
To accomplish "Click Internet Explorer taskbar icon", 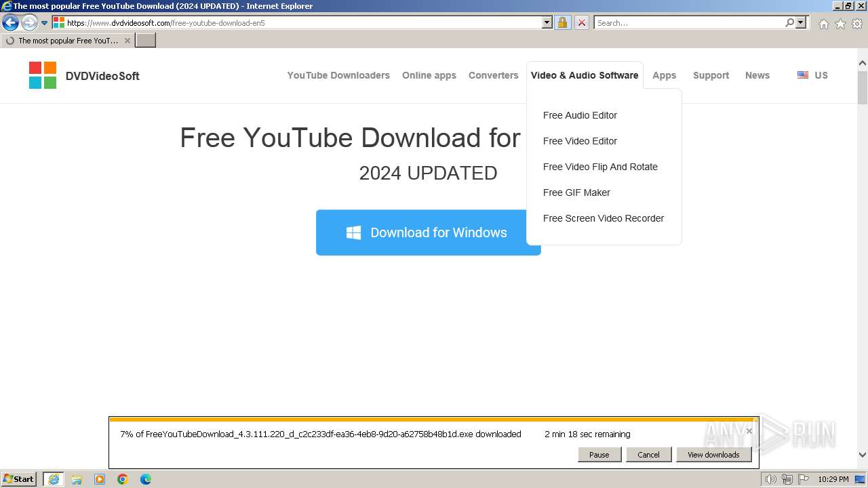I will tap(53, 479).
